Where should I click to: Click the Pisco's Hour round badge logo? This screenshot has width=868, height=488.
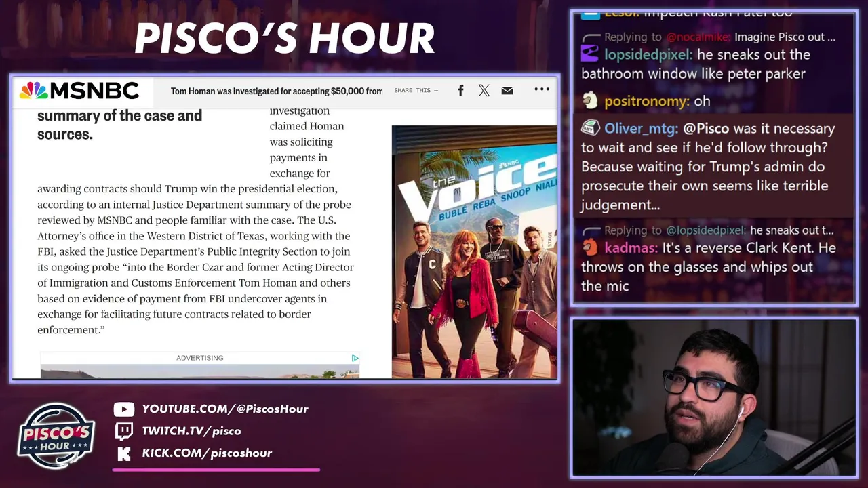coord(56,436)
